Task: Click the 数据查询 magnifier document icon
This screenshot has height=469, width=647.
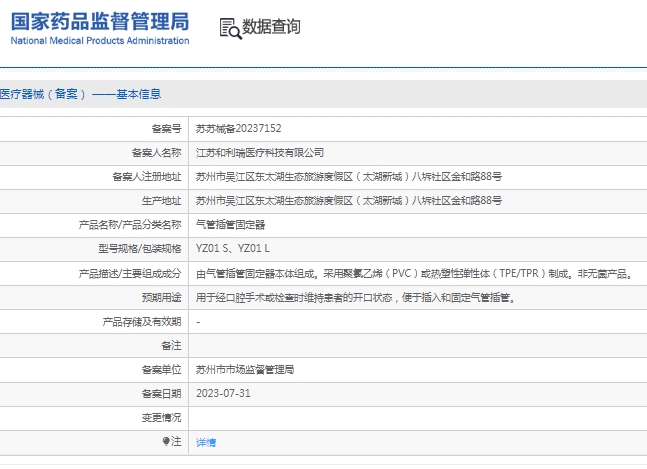Action: coord(230,28)
